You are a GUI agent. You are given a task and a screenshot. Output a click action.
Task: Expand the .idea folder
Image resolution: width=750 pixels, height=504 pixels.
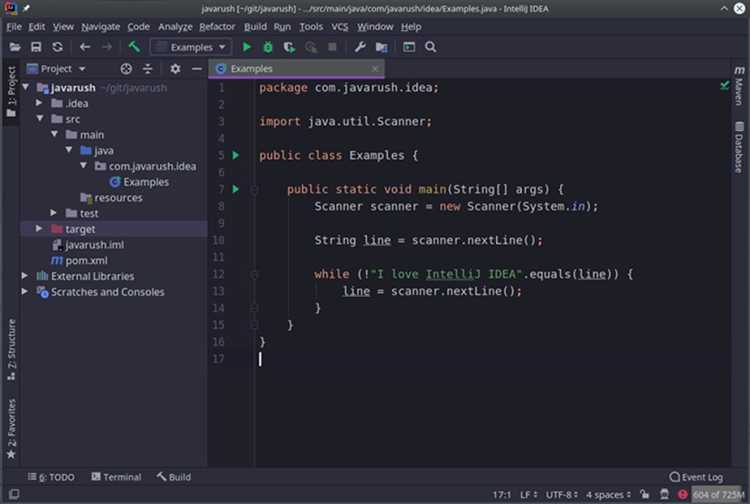(39, 103)
